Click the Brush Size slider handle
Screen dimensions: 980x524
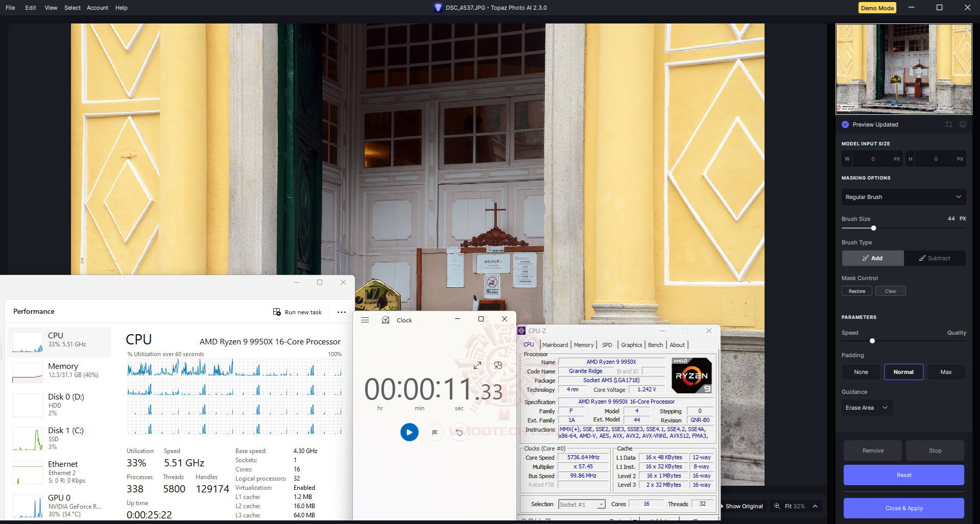[x=873, y=228]
